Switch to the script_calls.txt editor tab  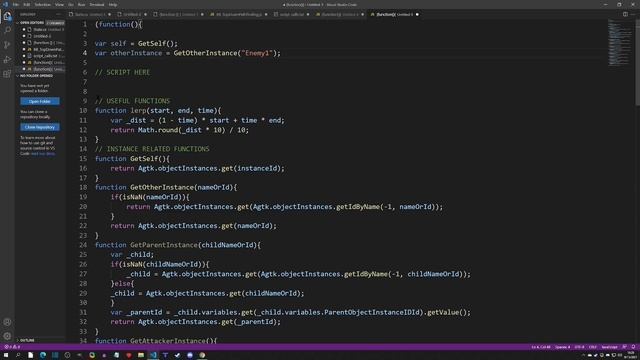click(291, 14)
